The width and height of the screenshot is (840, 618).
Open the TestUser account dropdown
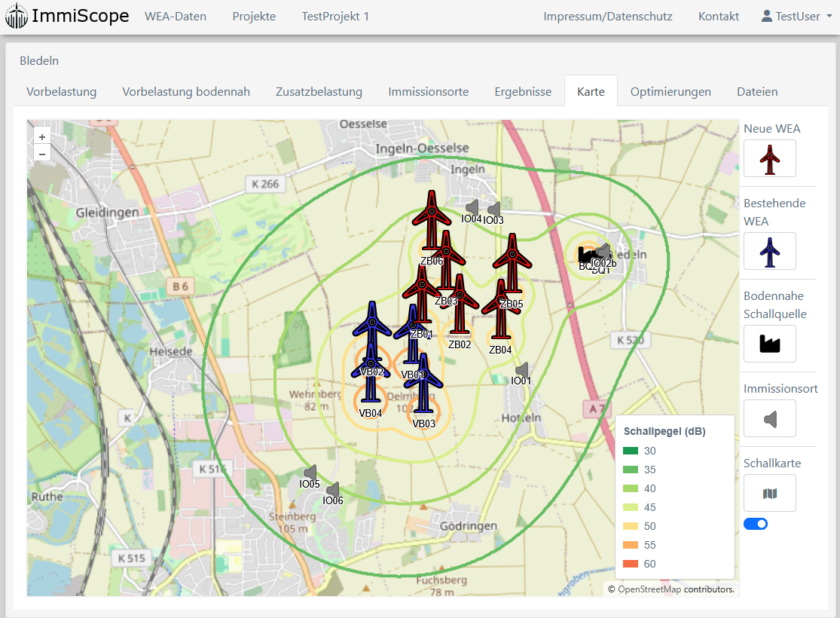[797, 17]
